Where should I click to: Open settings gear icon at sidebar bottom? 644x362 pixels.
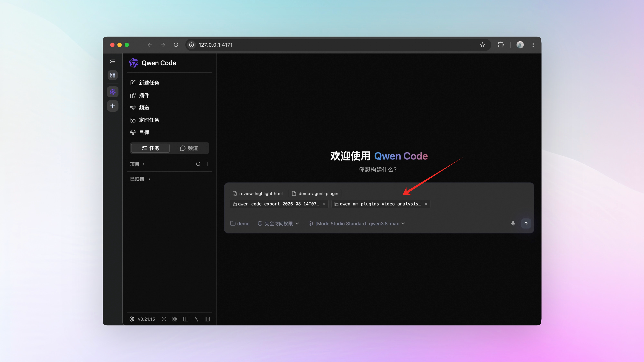(132, 319)
